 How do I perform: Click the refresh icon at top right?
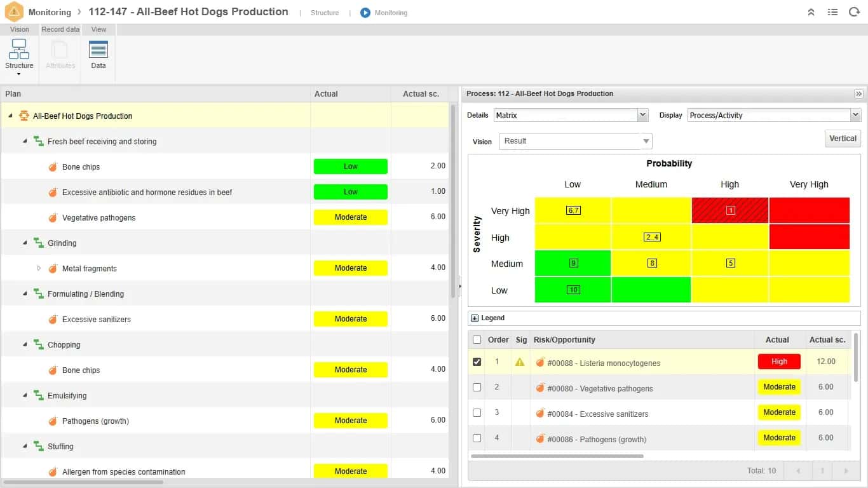pyautogui.click(x=854, y=12)
